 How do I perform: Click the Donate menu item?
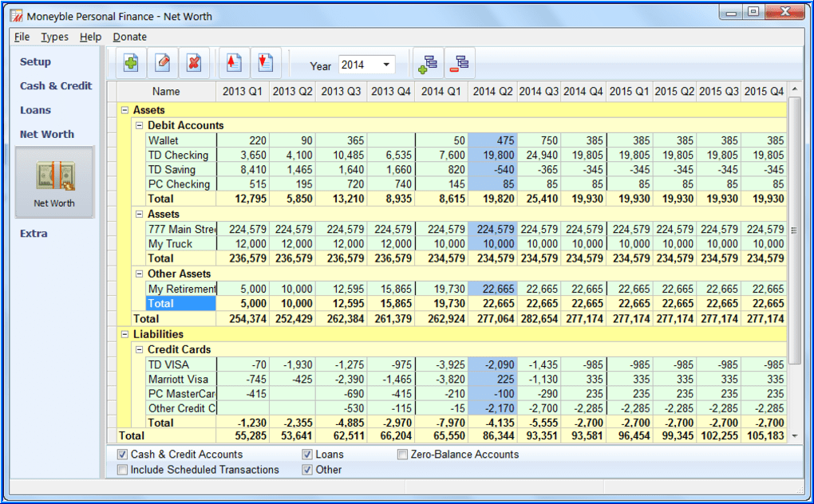click(x=129, y=37)
